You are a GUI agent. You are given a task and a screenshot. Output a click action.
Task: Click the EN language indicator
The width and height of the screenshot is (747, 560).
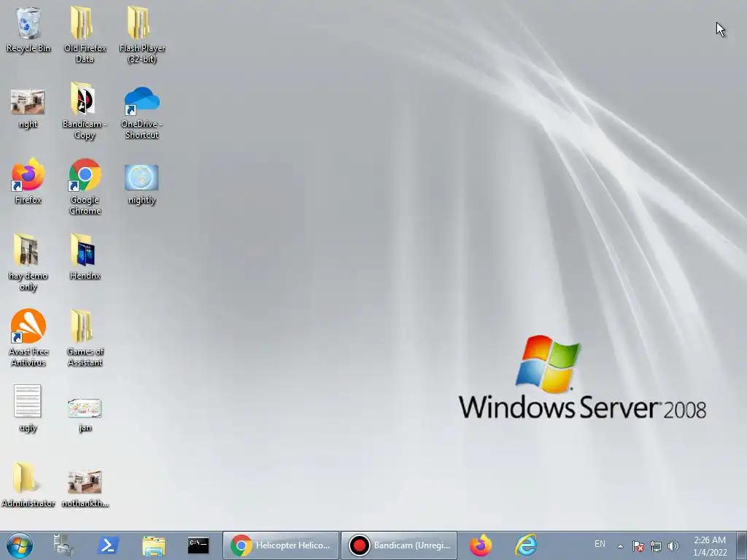click(x=600, y=544)
